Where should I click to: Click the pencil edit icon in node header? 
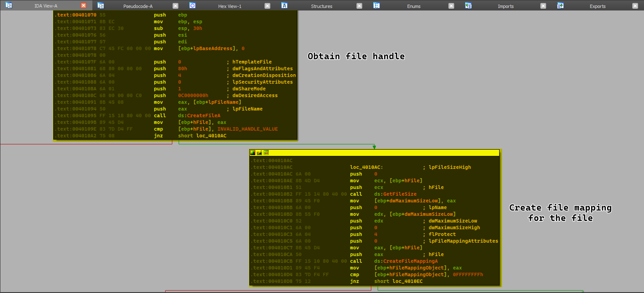tap(259, 153)
